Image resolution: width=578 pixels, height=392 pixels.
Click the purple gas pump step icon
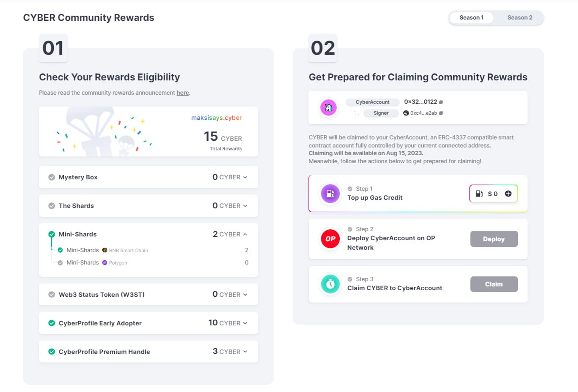[330, 194]
